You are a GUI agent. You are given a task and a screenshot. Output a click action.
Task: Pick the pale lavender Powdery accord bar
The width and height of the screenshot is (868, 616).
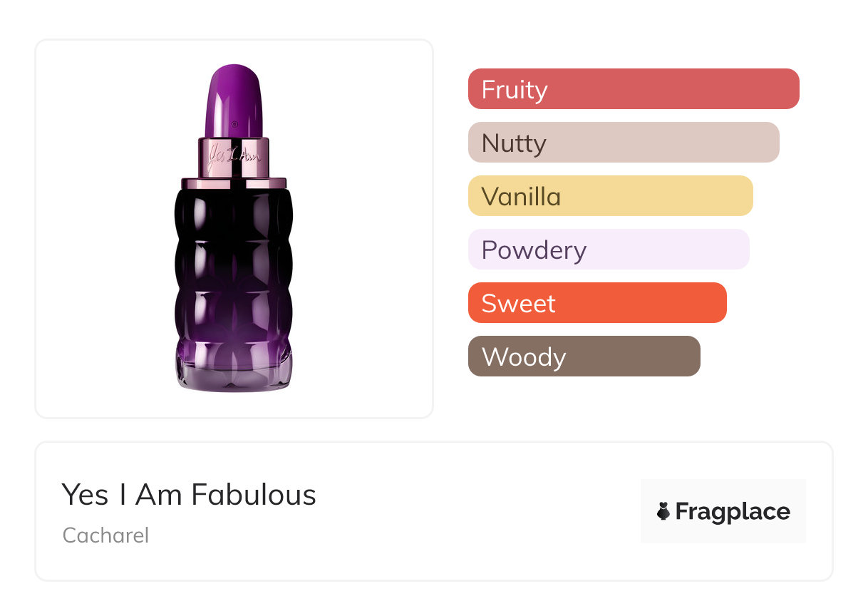click(x=609, y=250)
